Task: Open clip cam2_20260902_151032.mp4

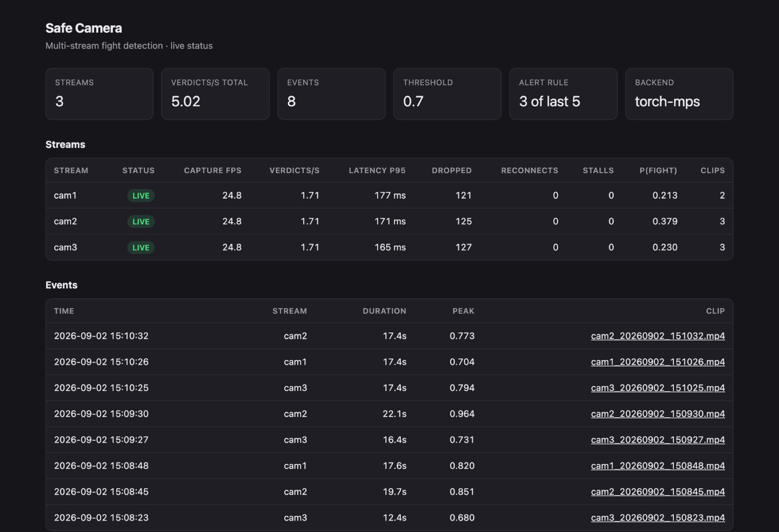Action: pos(658,336)
